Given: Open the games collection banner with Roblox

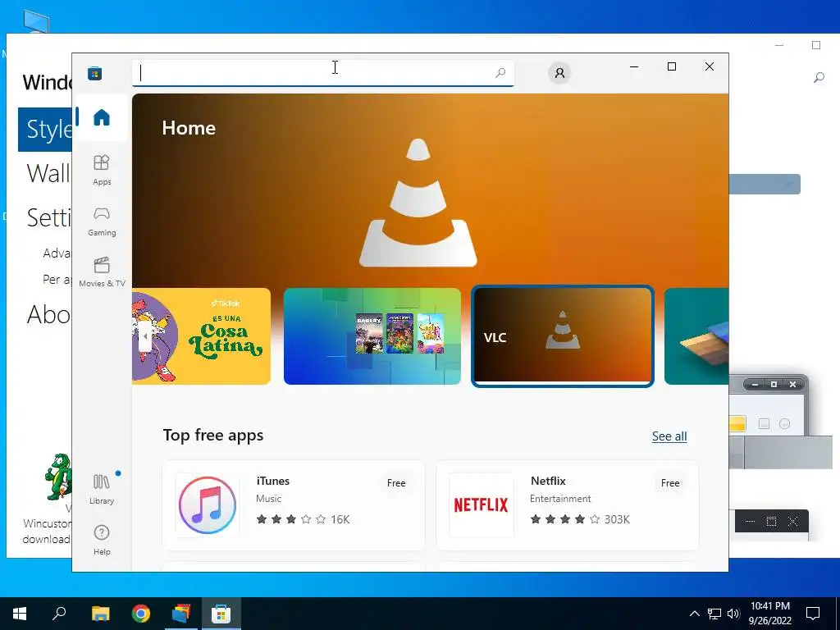Looking at the screenshot, I should tap(372, 336).
